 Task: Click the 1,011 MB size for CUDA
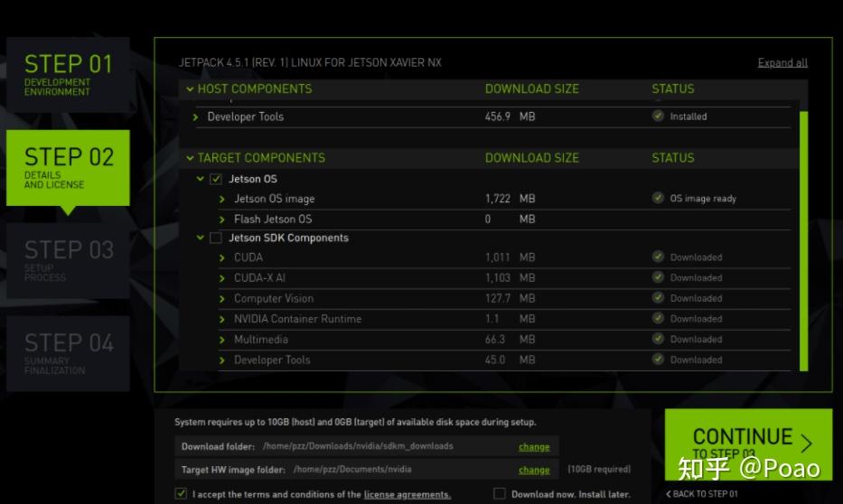coord(510,257)
